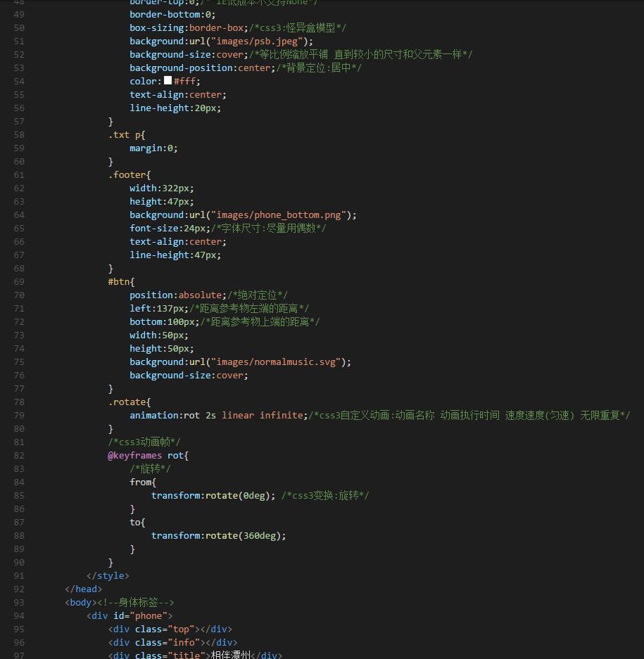This screenshot has width=644, height=659.
Task: Click the comment "/*背景定位:居中*/"
Action: point(319,68)
